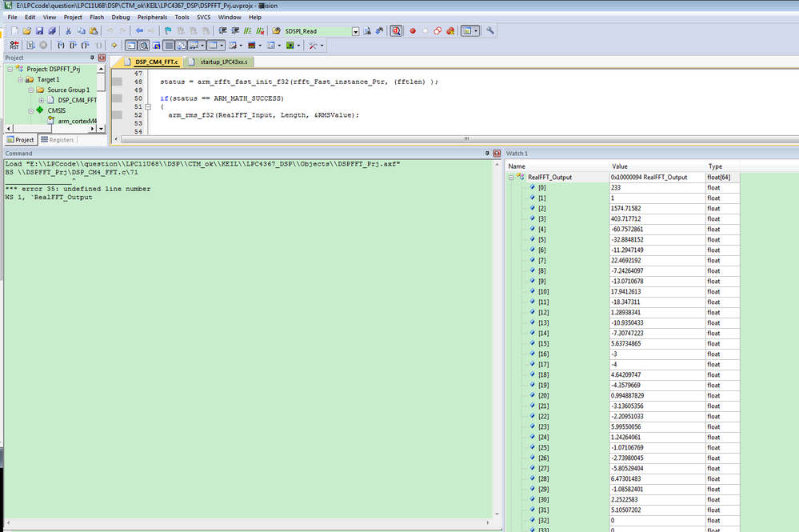Open the SDSPI_Read find dropdown
Image resolution: width=799 pixels, height=532 pixels.
[x=355, y=31]
